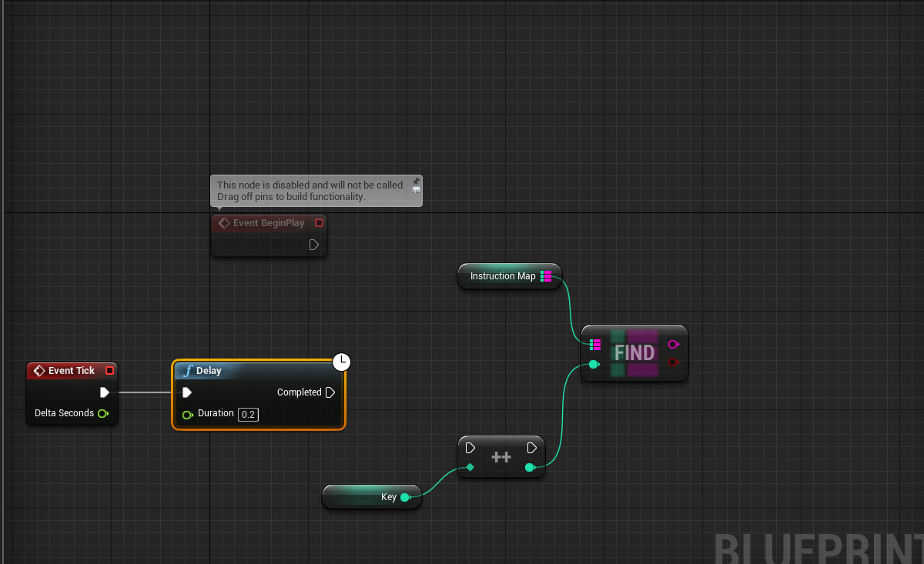This screenshot has width=924, height=564.
Task: Click the Delta Seconds output pin
Action: click(x=103, y=413)
